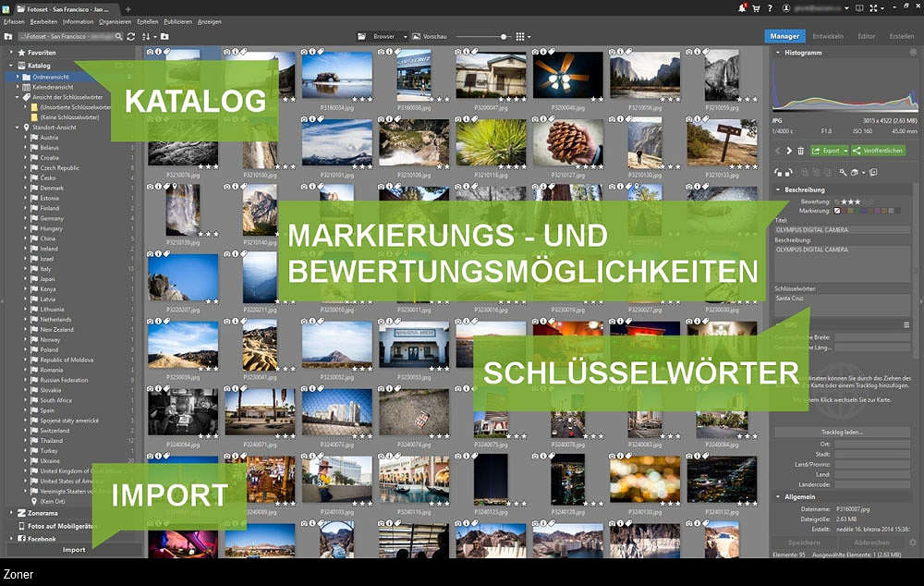This screenshot has width=924, height=586.
Task: Click the notifications bell icon
Action: click(743, 8)
